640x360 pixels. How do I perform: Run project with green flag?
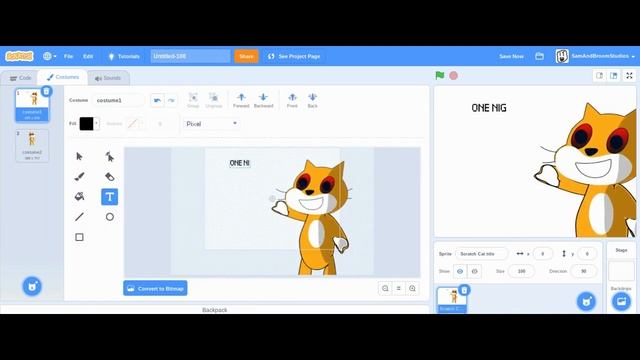pyautogui.click(x=440, y=76)
